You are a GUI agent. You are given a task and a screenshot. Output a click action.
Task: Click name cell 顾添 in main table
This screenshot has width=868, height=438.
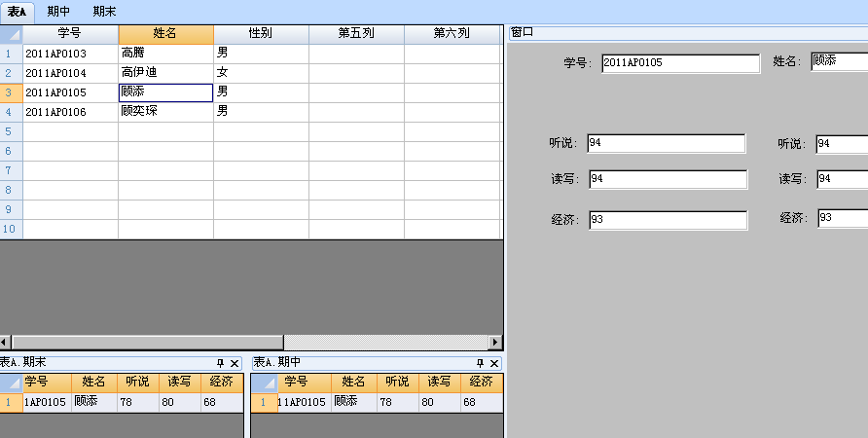click(x=165, y=93)
